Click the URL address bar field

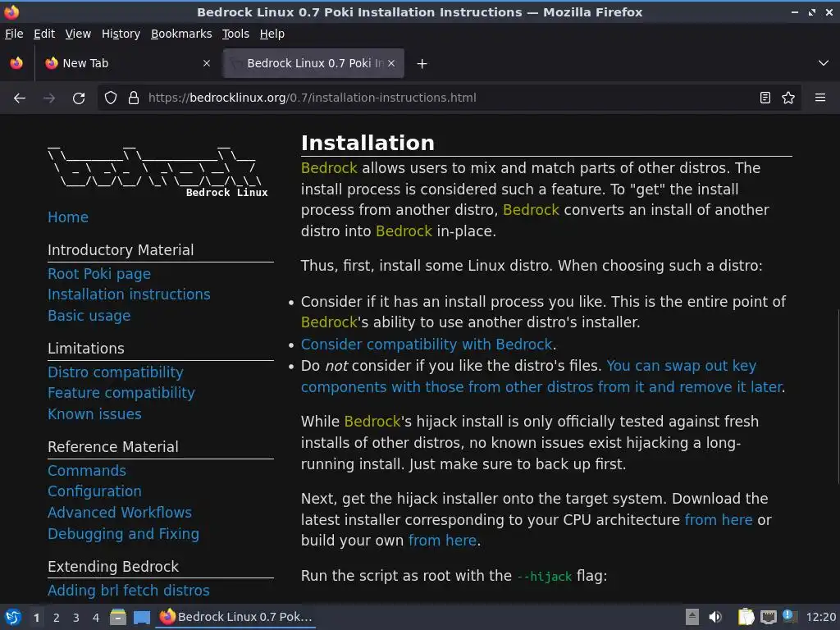[450, 98]
